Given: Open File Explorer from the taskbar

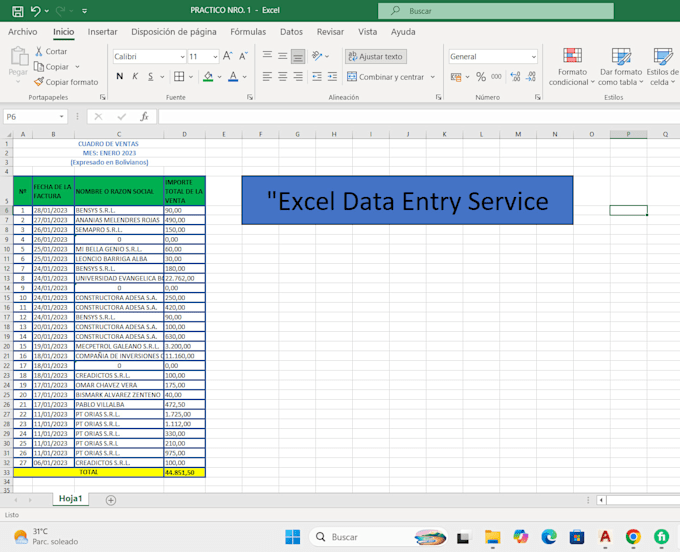Looking at the screenshot, I should (x=493, y=537).
